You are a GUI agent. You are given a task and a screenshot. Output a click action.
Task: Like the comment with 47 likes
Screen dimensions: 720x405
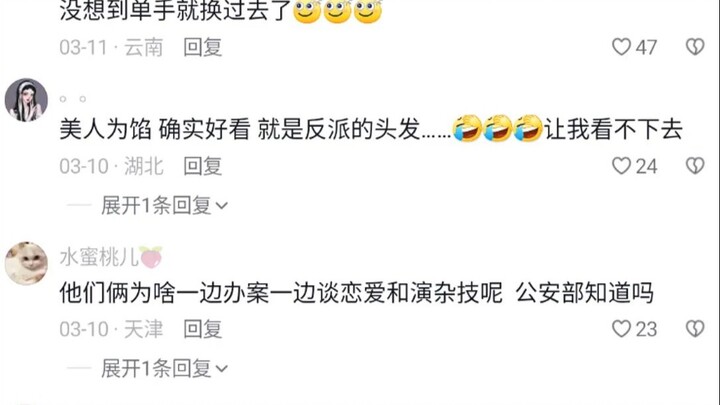pos(621,47)
